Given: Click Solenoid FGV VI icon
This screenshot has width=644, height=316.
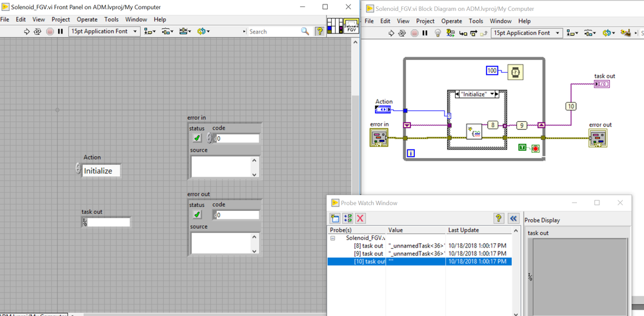Looking at the screenshot, I should coord(351,25).
